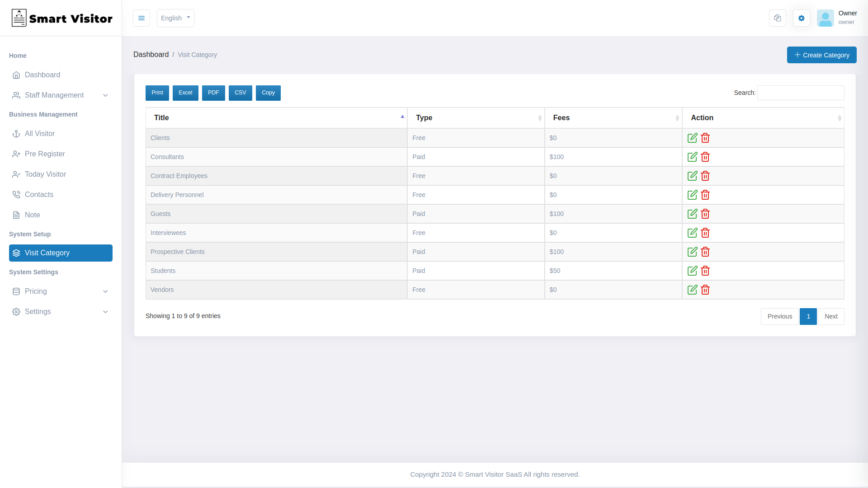
Task: Delete the Guests category using the trash icon
Action: (705, 214)
